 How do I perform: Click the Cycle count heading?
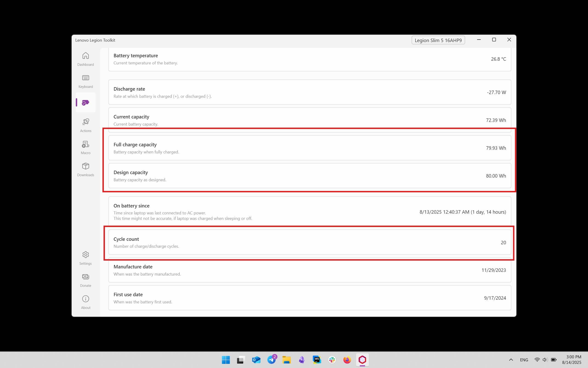(x=126, y=239)
